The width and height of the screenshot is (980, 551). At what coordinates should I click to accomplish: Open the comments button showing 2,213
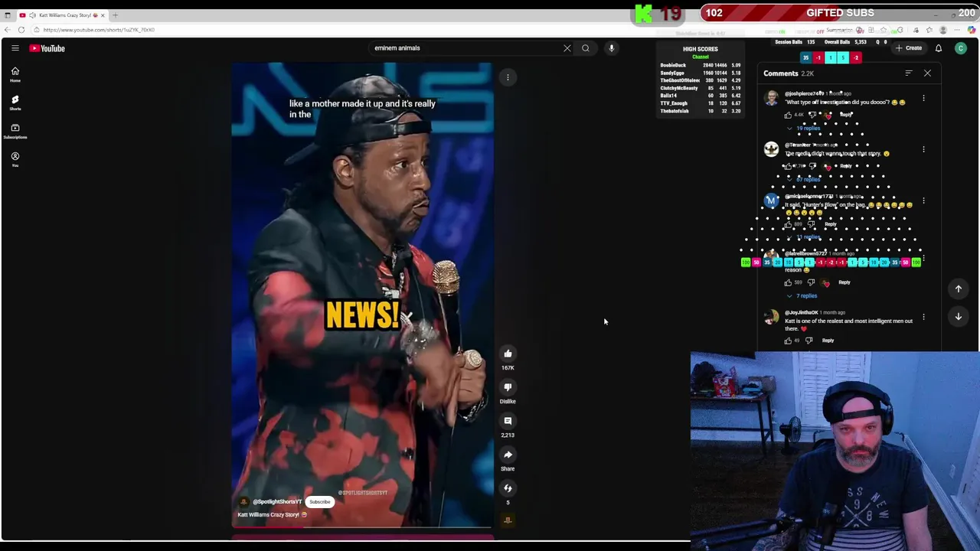tap(508, 421)
